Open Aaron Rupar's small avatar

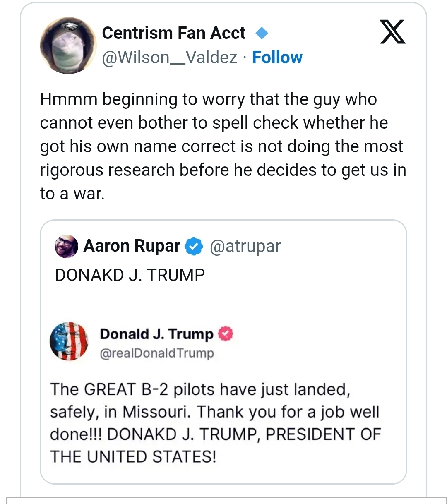tap(66, 247)
